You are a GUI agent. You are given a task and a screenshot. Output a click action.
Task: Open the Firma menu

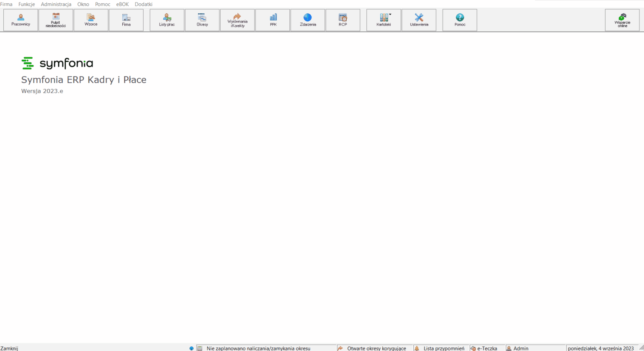click(x=6, y=4)
